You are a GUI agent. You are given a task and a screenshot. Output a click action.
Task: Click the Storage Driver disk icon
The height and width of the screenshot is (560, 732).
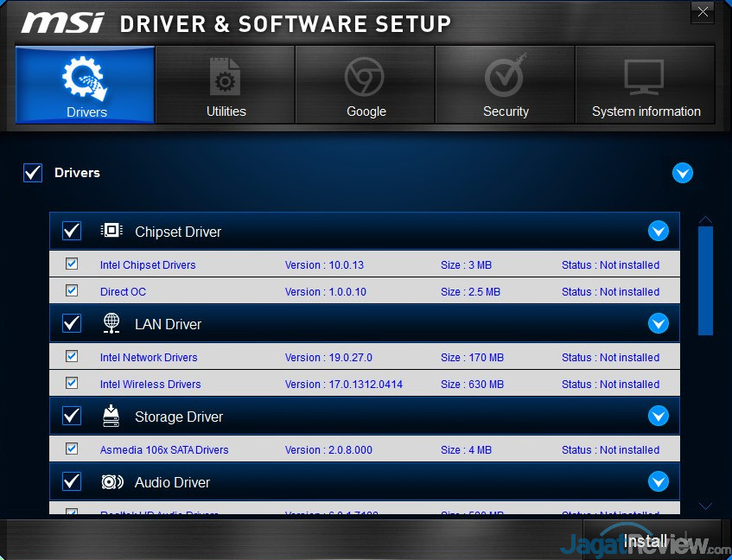click(111, 416)
